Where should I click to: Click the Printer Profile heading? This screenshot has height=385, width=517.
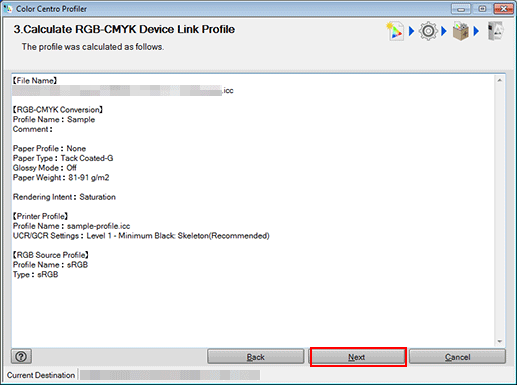[40, 216]
